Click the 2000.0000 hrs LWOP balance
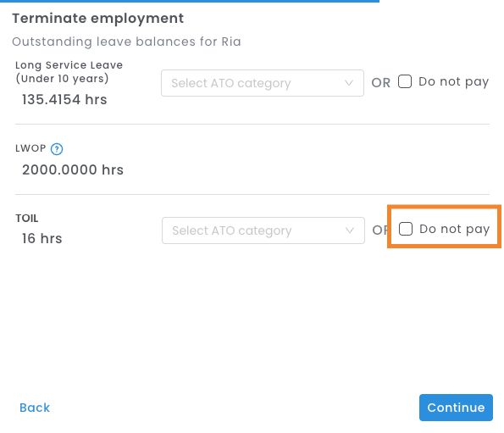This screenshot has width=504, height=433. (x=73, y=169)
